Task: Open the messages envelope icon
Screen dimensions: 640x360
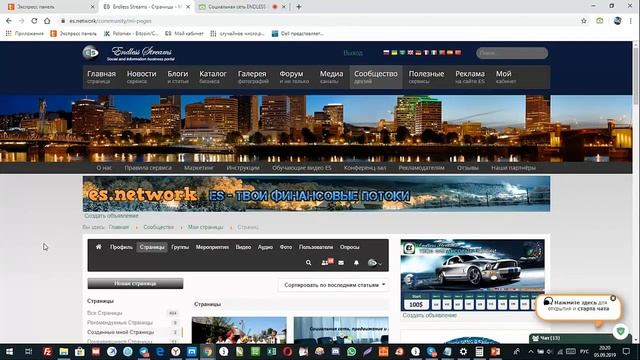Action: click(x=341, y=263)
